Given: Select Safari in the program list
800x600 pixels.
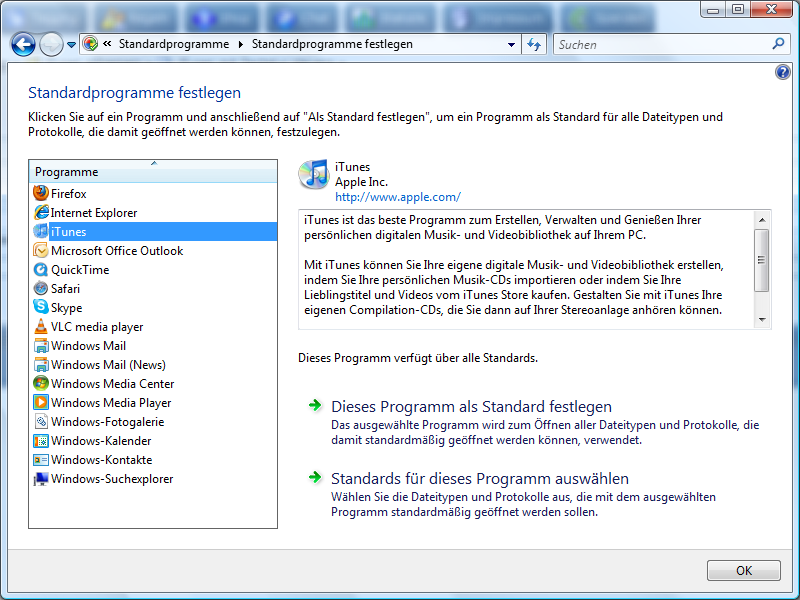Looking at the screenshot, I should tap(153, 288).
